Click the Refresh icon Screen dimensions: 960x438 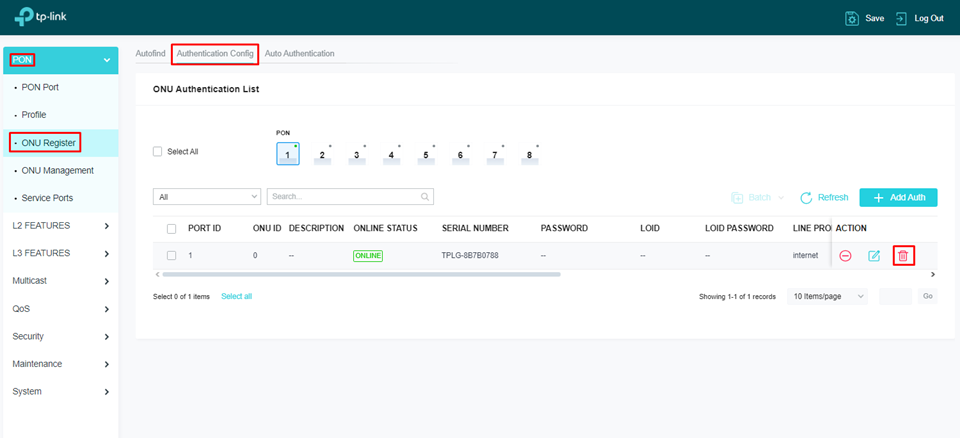coord(806,198)
